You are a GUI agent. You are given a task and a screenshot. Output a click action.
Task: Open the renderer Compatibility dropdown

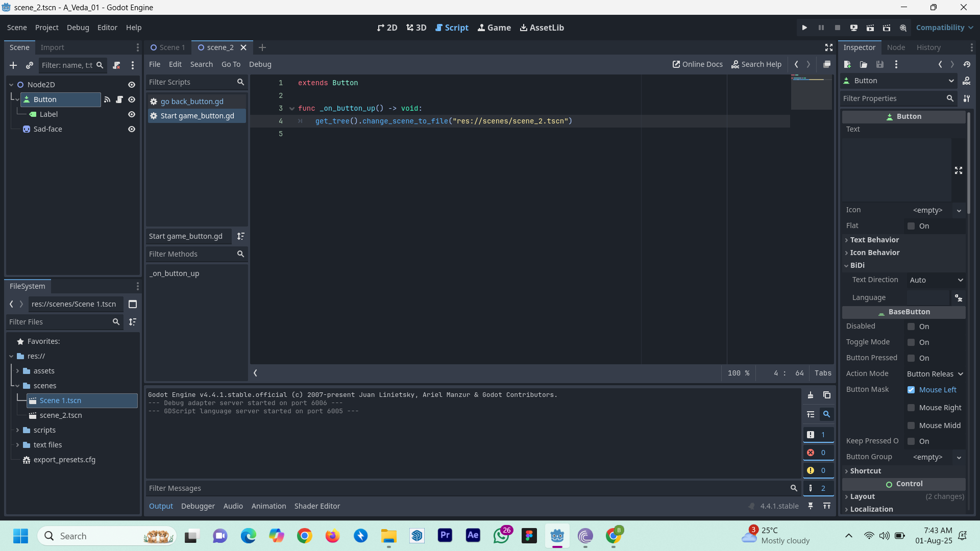pyautogui.click(x=944, y=28)
